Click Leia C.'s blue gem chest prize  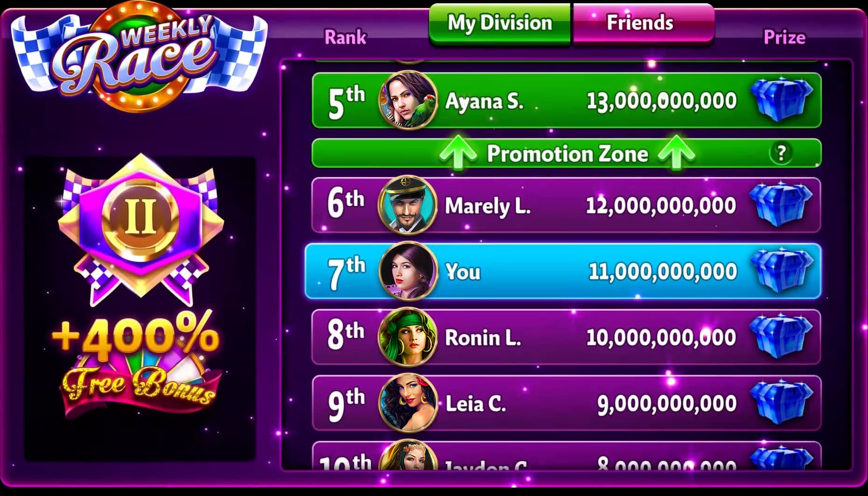(x=781, y=403)
